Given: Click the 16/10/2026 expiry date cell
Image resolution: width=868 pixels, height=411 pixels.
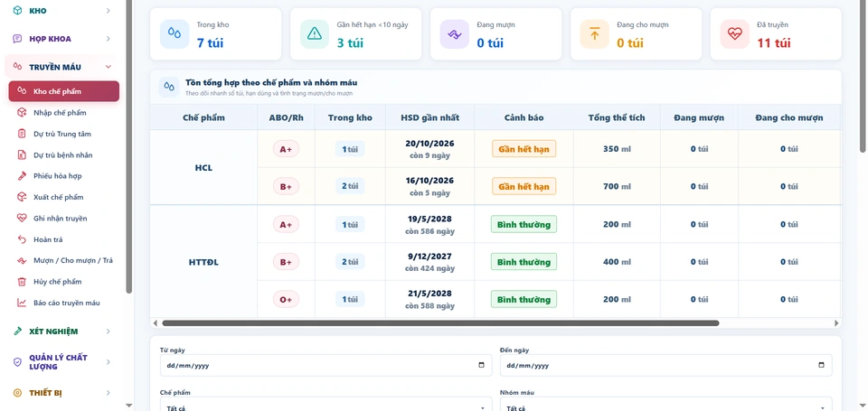Looking at the screenshot, I should 429,186.
